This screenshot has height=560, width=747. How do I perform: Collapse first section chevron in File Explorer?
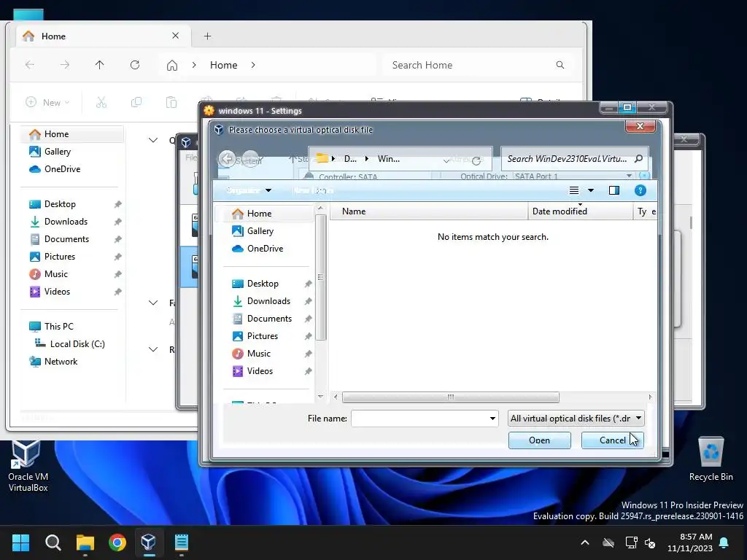pyautogui.click(x=153, y=140)
